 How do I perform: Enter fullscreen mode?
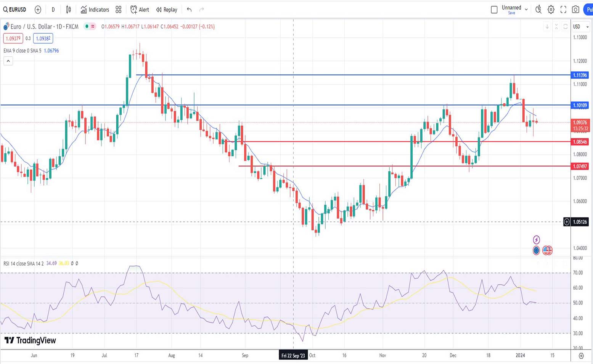563,10
